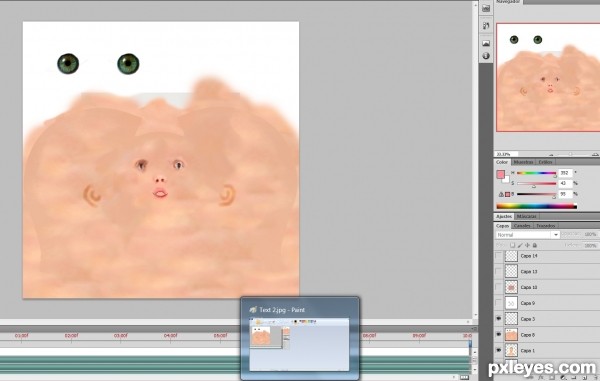Click the hue H slider bar
This screenshot has height=381, width=600.
coord(536,173)
